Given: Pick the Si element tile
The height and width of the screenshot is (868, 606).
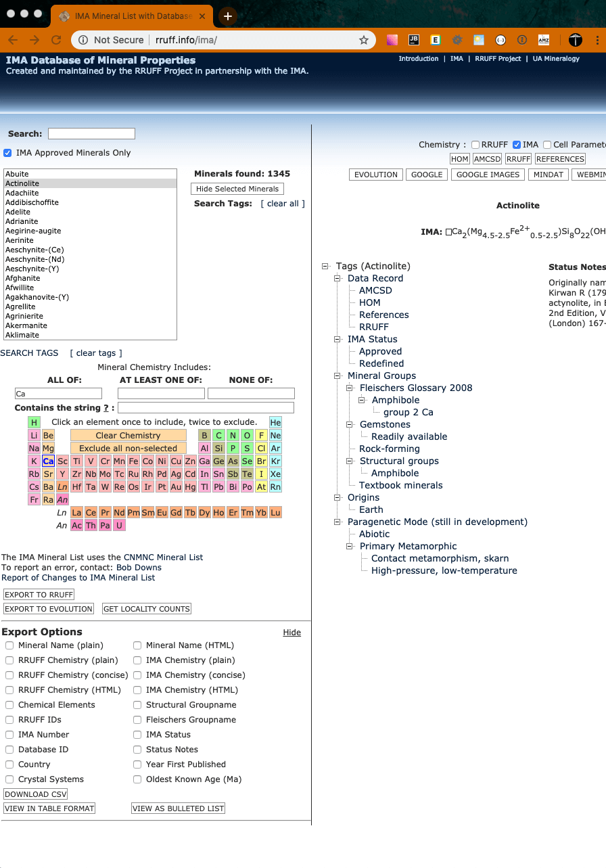Looking at the screenshot, I should 218,448.
